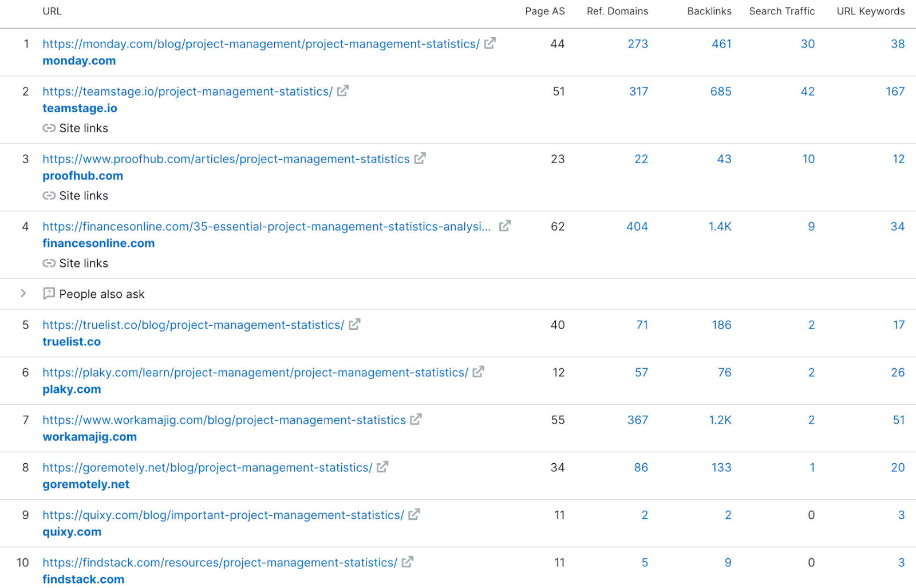Image resolution: width=916 pixels, height=588 pixels.
Task: Open 86 referring domains for goremotely.net
Action: point(641,468)
